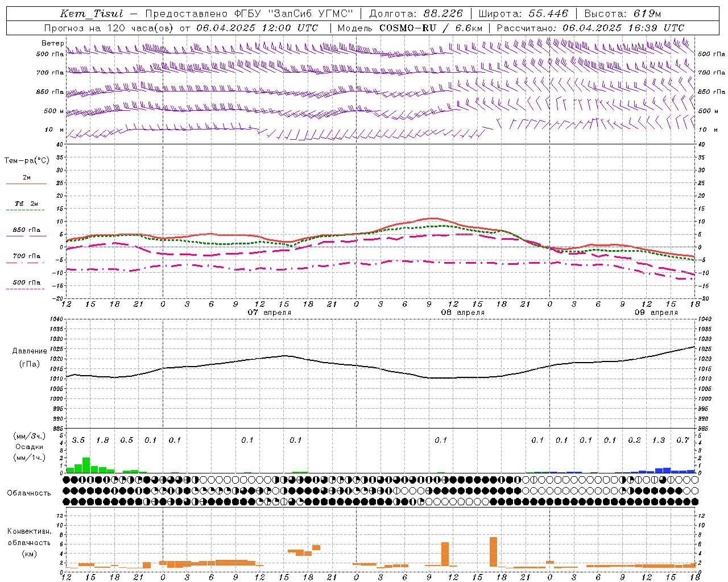728x582 pixels.
Task: Click the longitude value Долгота: 88.226
Action: click(x=416, y=14)
